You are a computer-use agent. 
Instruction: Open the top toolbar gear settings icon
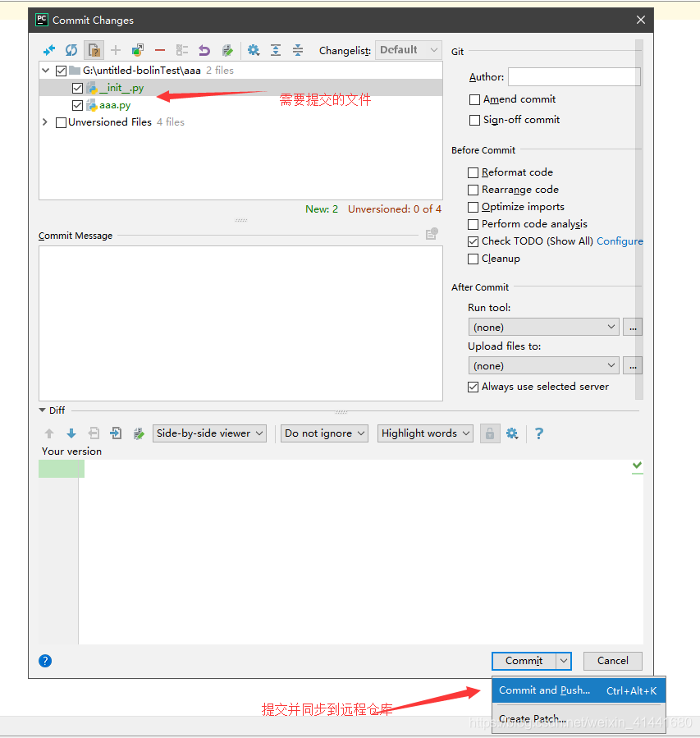[x=254, y=50]
